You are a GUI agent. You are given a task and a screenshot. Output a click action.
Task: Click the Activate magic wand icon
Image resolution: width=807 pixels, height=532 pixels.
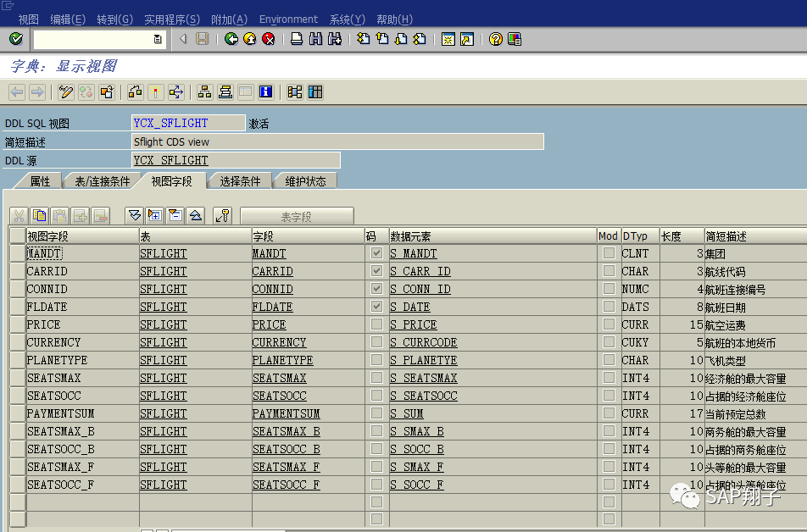pyautogui.click(x=155, y=92)
